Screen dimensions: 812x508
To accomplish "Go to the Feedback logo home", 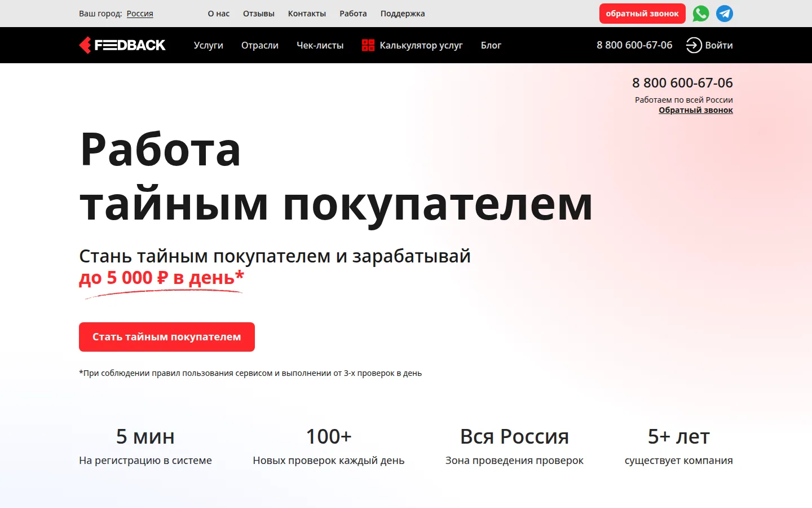I will (x=122, y=45).
